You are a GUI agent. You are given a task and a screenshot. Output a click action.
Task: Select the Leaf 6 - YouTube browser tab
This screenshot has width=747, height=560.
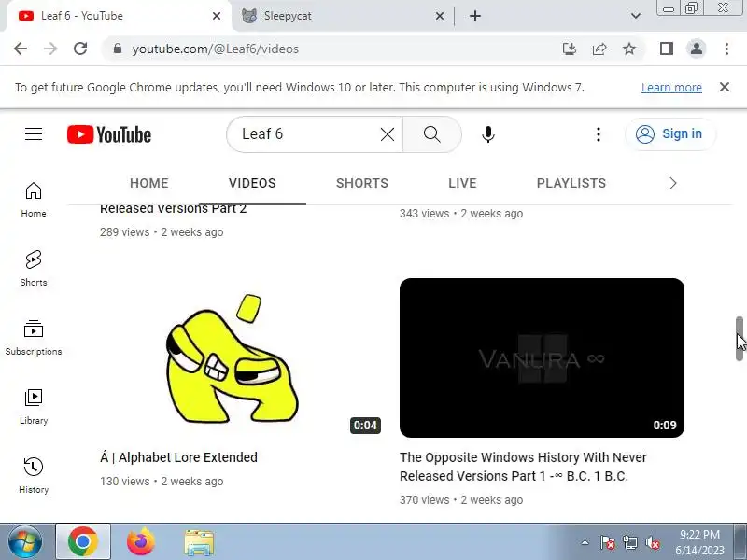119,16
